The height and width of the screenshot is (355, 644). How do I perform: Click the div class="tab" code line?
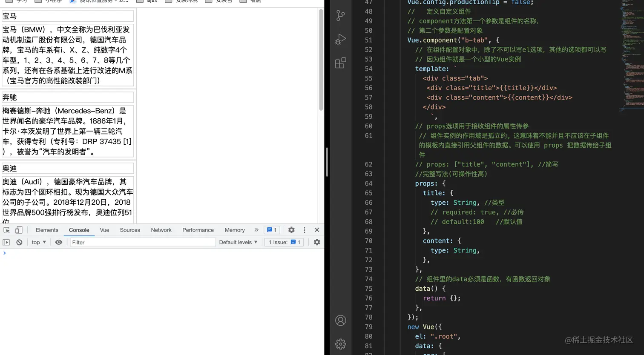click(455, 78)
